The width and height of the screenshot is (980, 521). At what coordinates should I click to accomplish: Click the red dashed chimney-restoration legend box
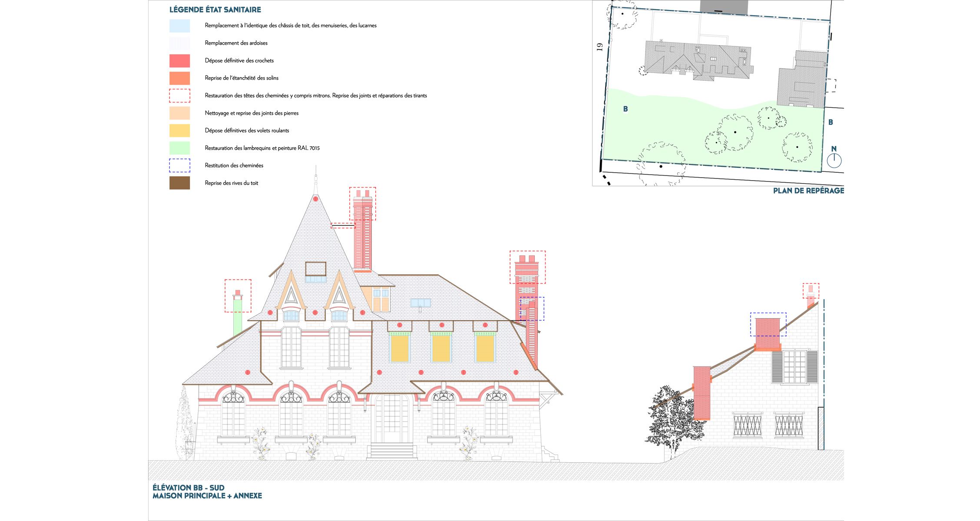(179, 96)
